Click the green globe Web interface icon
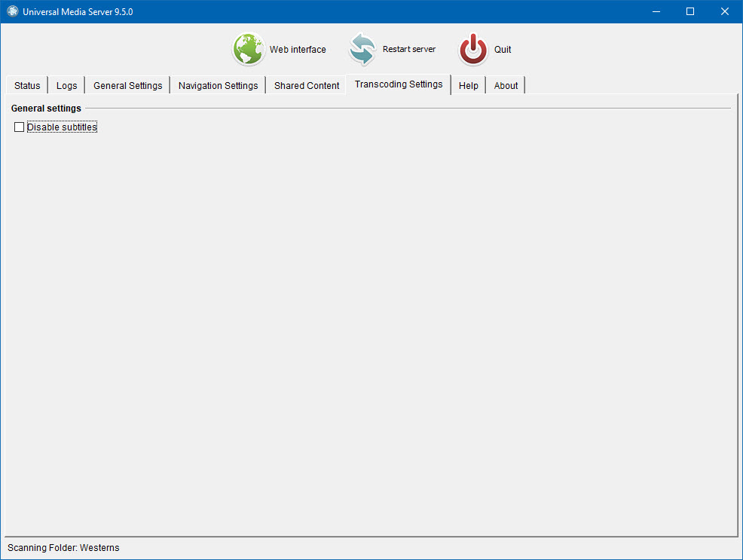743x560 pixels. (x=248, y=49)
